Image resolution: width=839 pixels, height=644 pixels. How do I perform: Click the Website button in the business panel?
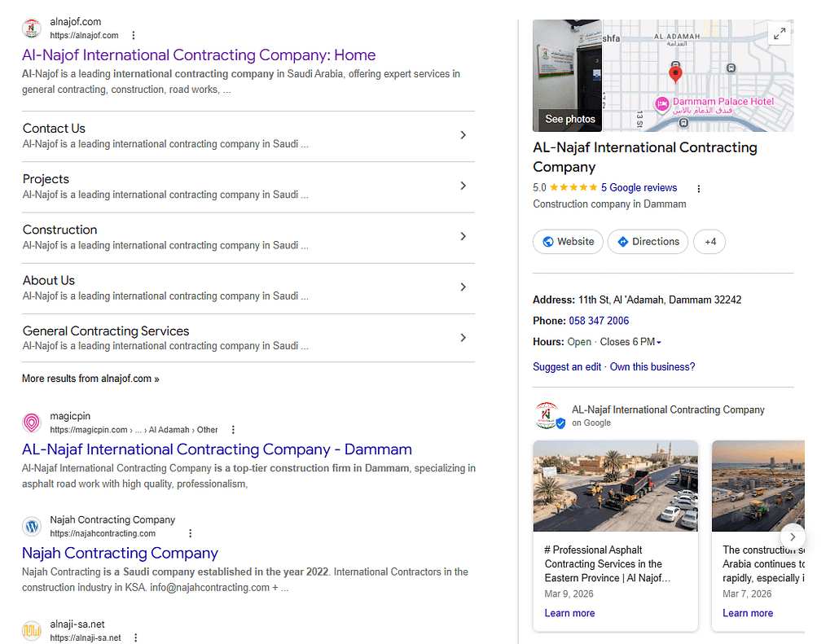pos(568,242)
